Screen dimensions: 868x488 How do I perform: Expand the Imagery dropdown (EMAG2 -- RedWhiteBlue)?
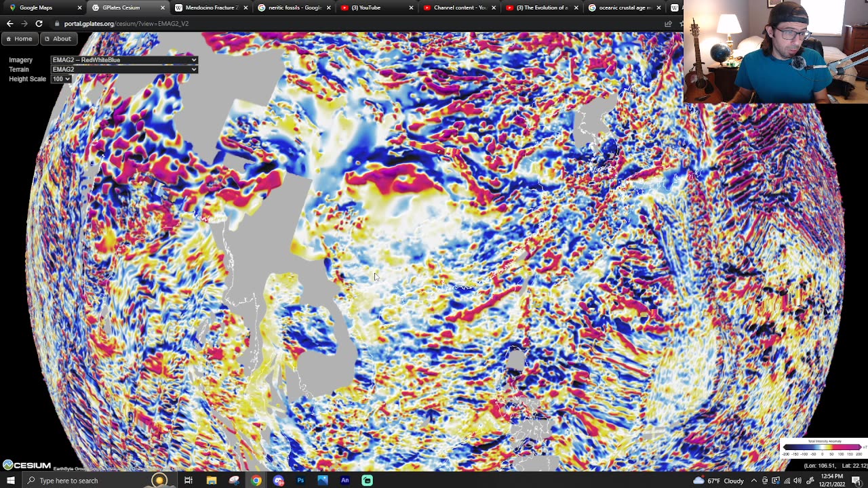pos(125,60)
